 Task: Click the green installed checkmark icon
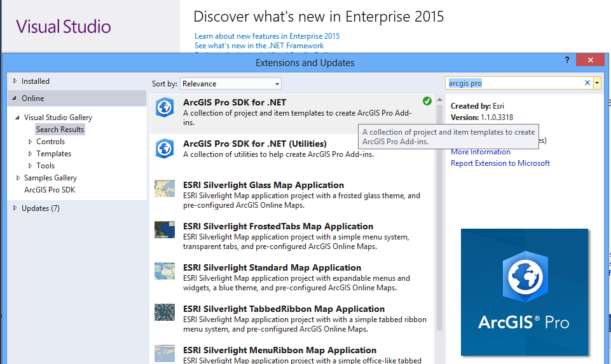427,101
